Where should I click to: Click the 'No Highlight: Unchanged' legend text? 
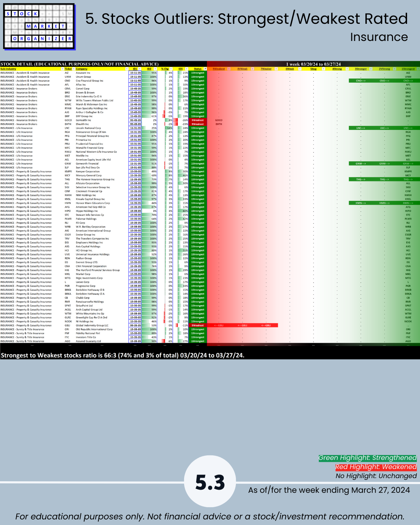click(376, 476)
